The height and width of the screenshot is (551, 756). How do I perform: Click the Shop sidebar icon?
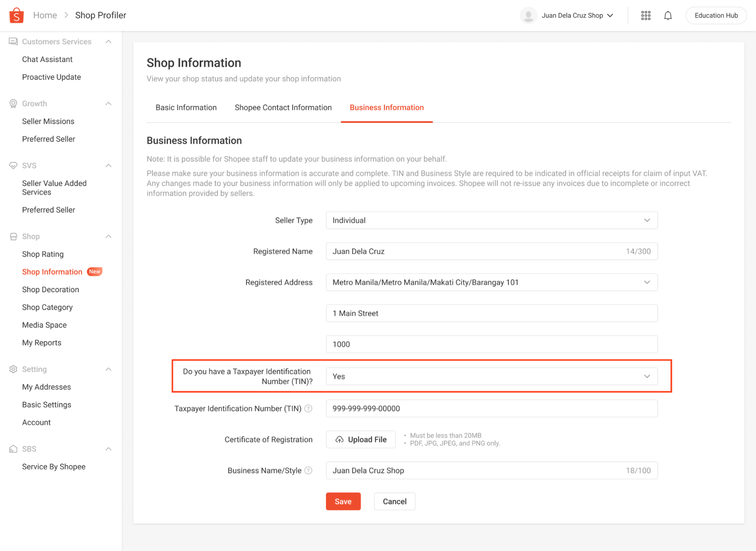pos(13,236)
